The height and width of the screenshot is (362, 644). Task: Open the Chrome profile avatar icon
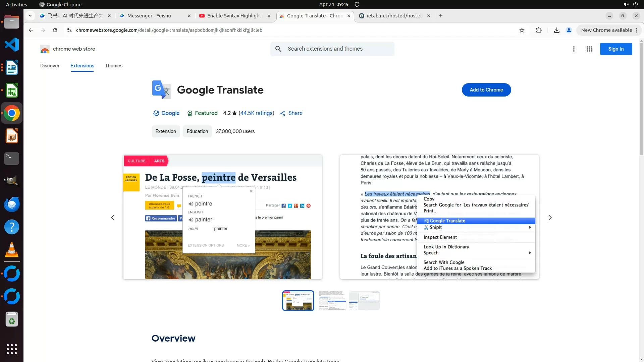click(x=569, y=30)
